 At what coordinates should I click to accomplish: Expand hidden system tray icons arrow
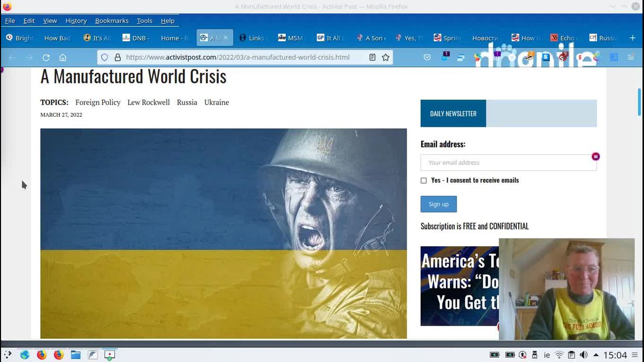click(596, 355)
